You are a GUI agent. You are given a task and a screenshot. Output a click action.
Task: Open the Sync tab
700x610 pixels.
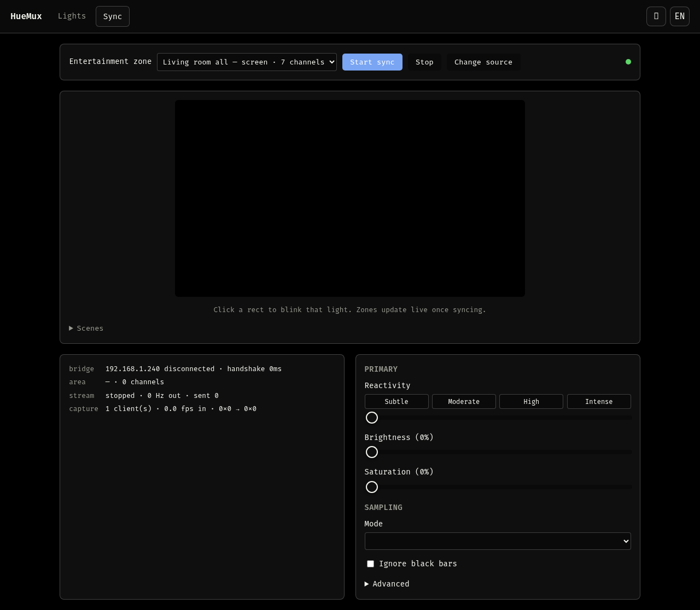113,16
